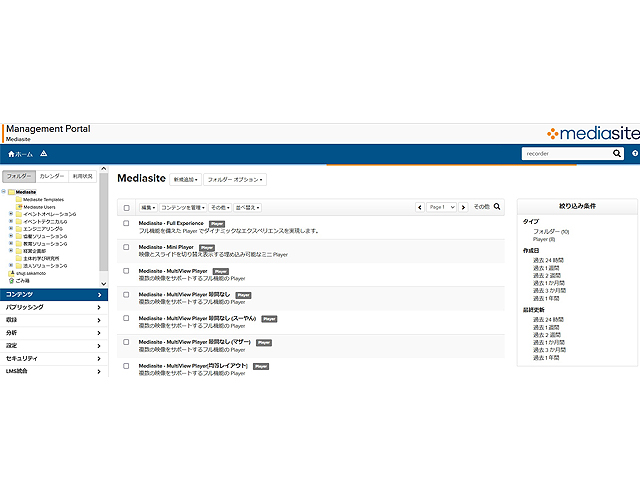640x500 pixels.
Task: Switch to the カレンダー tab
Action: tap(52, 176)
